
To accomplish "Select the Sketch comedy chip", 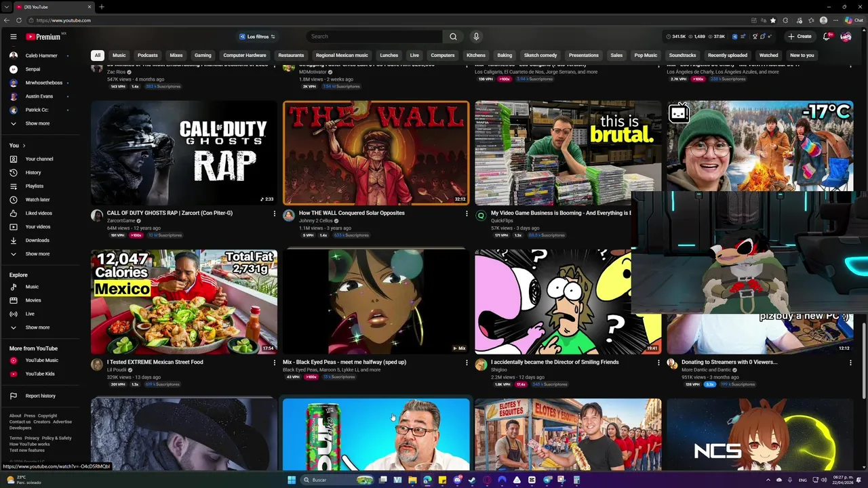I will click(x=540, y=56).
